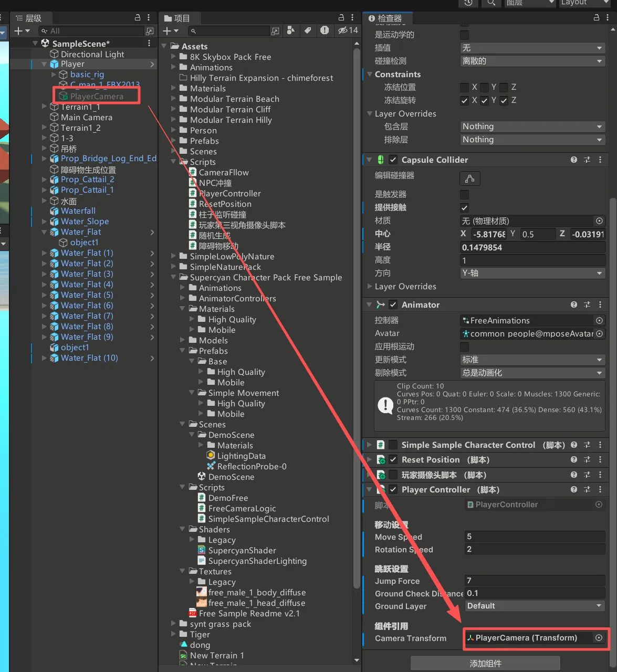Open the 包含层 Nothing dropdown
Viewport: 617px width, 672px height.
click(x=532, y=127)
